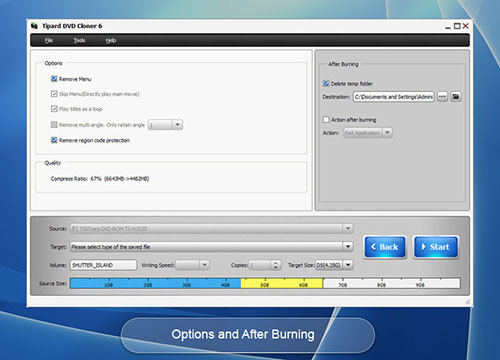Maximize the Tipard DVD Cloner window
Image resolution: width=500 pixels, height=360 pixels.
pyautogui.click(x=457, y=26)
